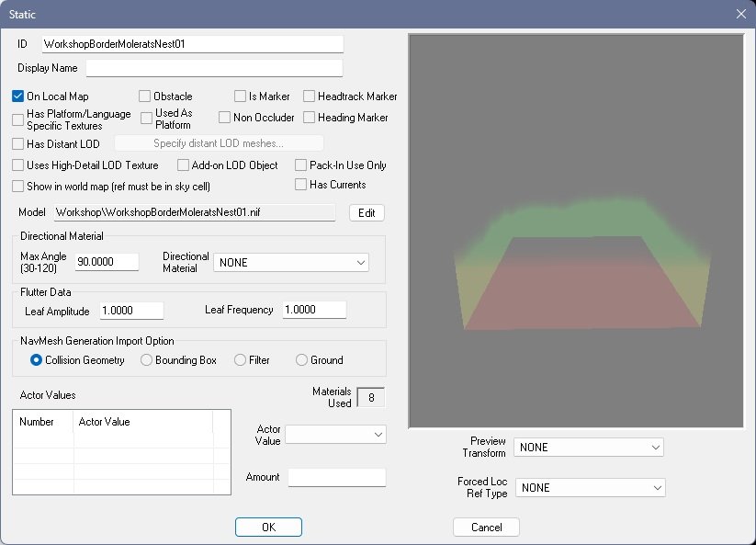Viewport: 756px width, 545px height.
Task: Focus the ID text field
Action: pyautogui.click(x=192, y=44)
